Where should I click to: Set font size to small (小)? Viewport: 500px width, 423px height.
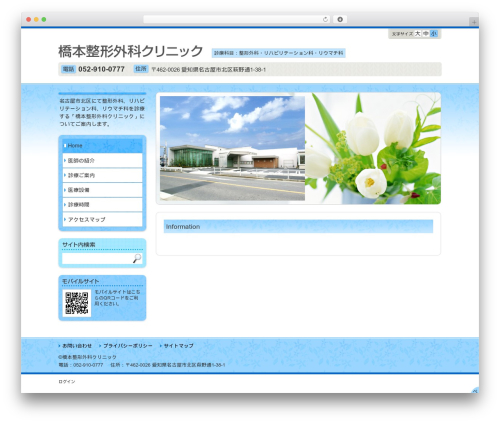(434, 34)
